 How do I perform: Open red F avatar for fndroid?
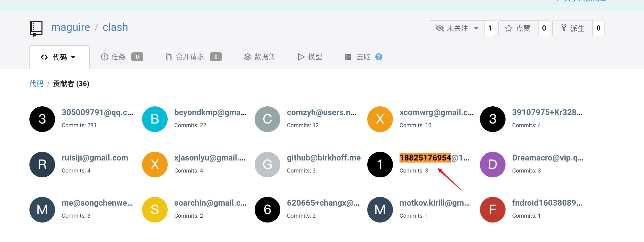(493, 210)
